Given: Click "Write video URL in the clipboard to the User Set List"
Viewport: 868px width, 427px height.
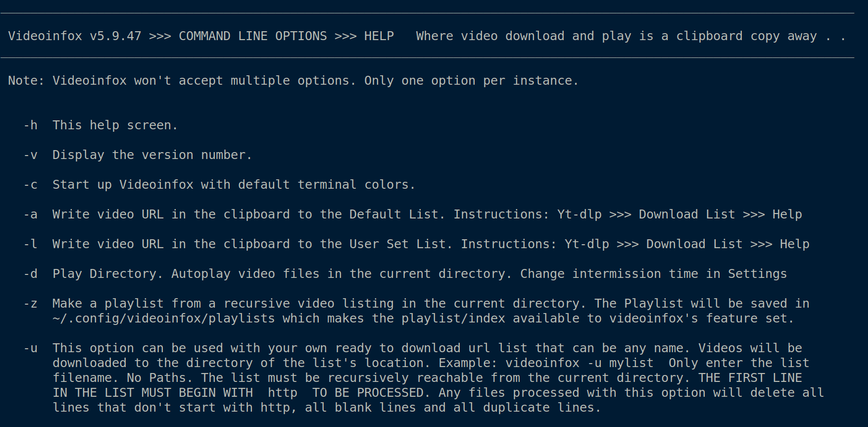Looking at the screenshot, I should tap(249, 244).
